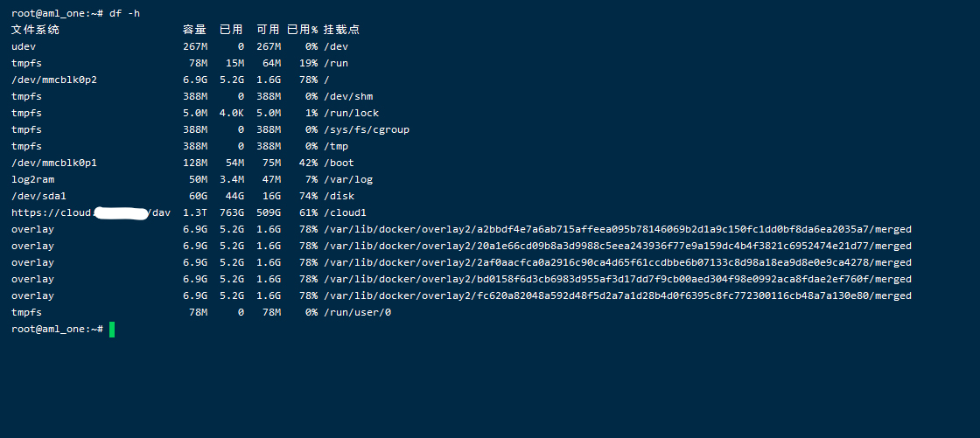Click the 1.3T capacity value
Viewport: 980px width, 438px height.
click(x=195, y=212)
